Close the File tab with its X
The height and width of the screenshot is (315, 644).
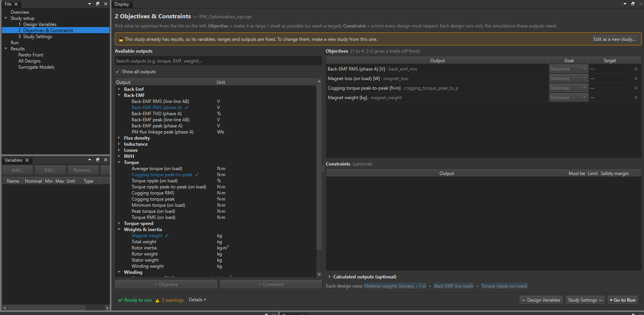pos(16,4)
